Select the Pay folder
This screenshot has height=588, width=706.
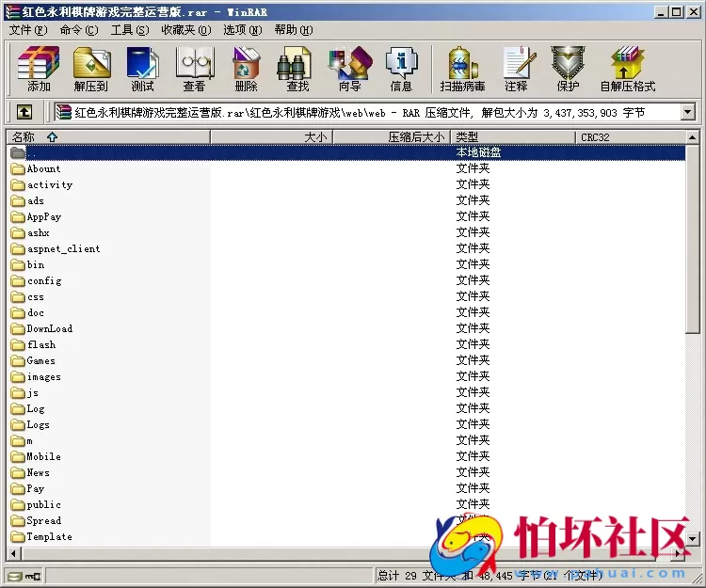[x=28, y=488]
